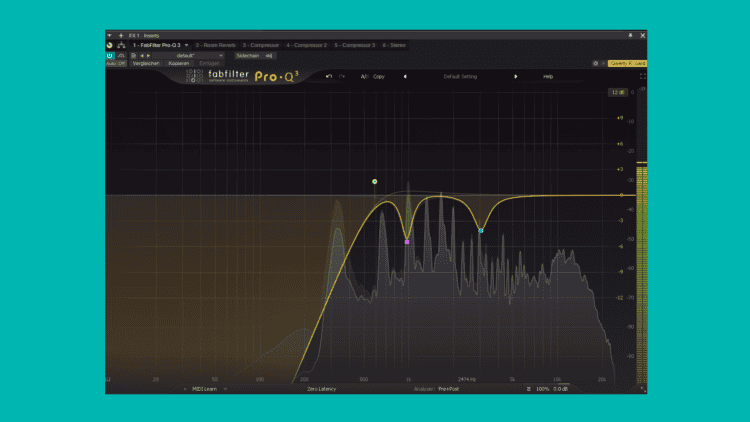Click the 'Vergleichen' compare button

146,63
